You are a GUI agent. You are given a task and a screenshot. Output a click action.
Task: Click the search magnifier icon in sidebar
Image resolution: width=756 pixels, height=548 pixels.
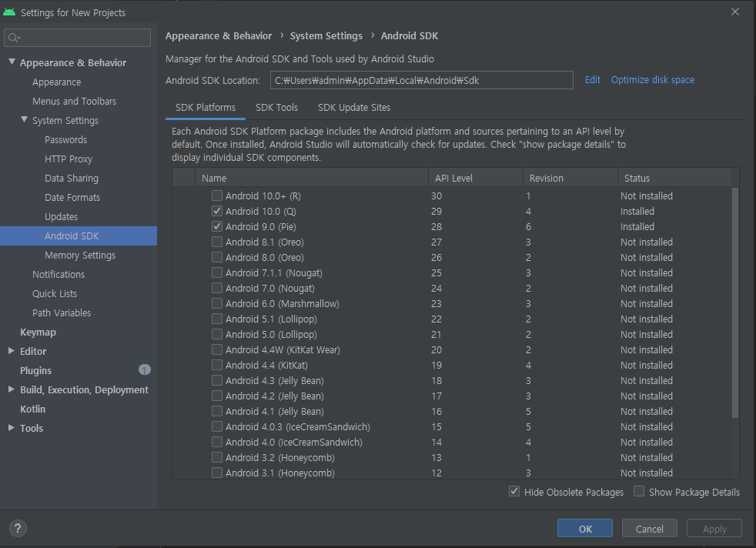click(14, 38)
